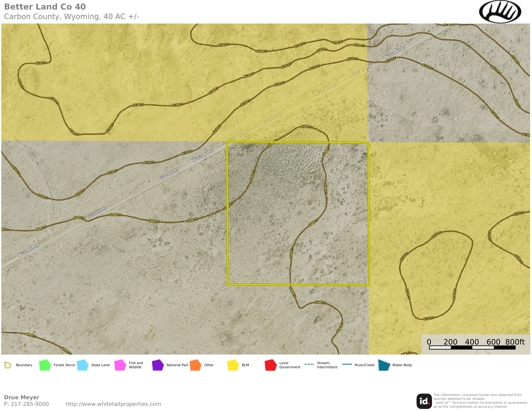Screen dimensions: 532x411
Task: Click the River/Creek line symbol
Action: pos(347,364)
